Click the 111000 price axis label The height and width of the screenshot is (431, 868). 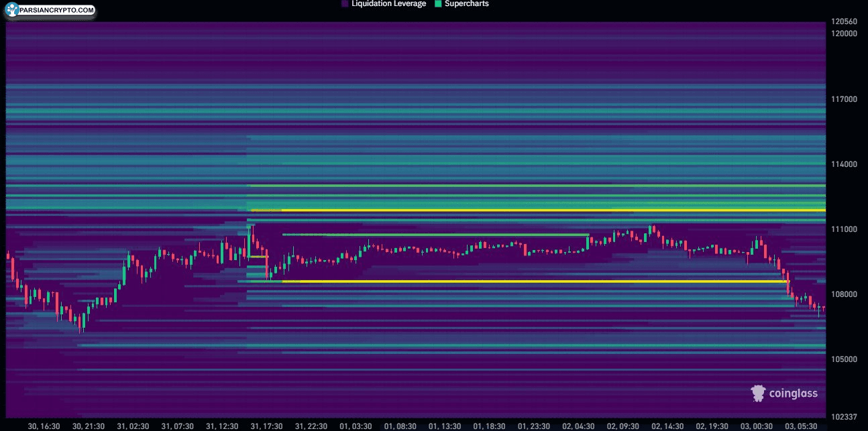[844, 229]
